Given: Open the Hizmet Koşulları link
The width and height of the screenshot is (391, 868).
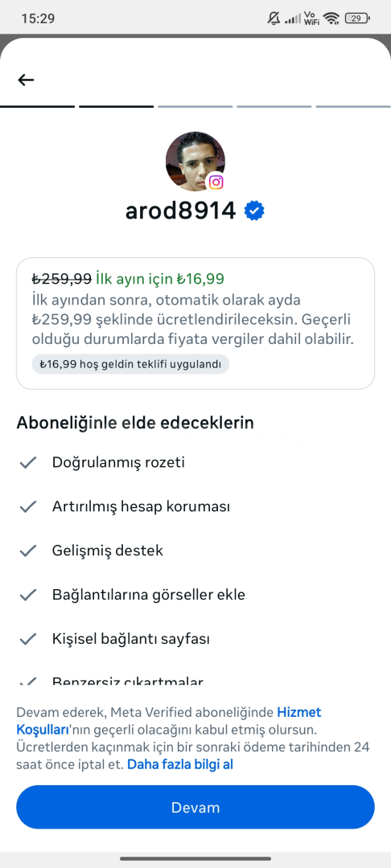Looking at the screenshot, I should tap(169, 720).
